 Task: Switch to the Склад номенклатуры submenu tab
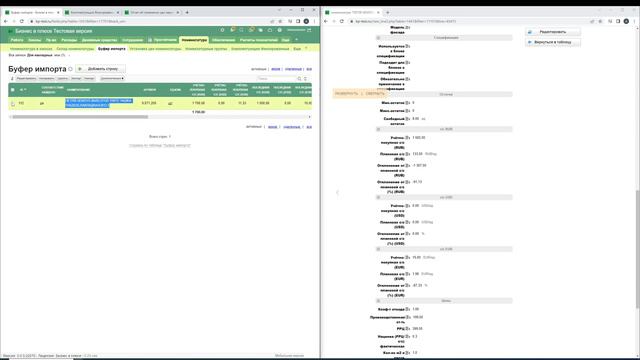75,49
